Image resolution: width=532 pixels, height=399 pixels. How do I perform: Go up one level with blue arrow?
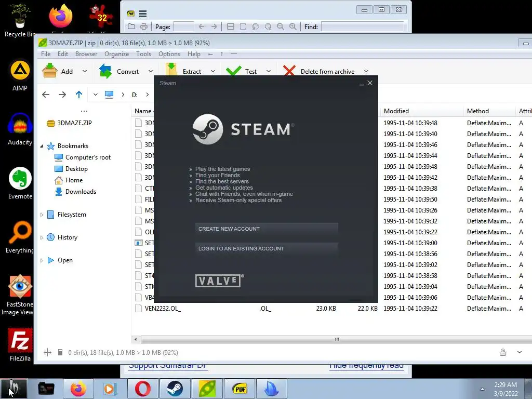coord(79,95)
